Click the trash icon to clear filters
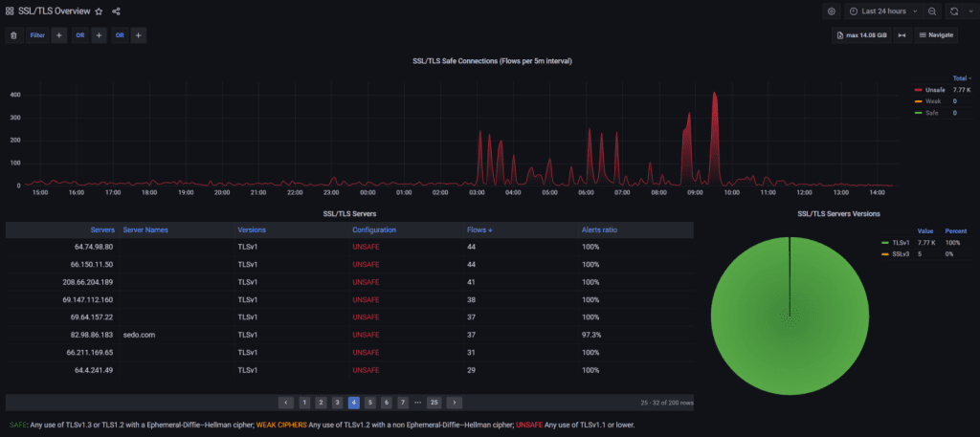Image resolution: width=980 pixels, height=437 pixels. (x=13, y=35)
